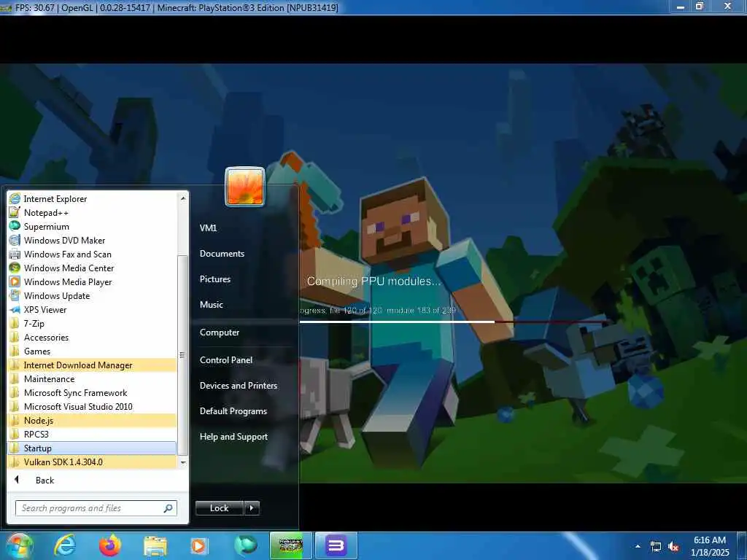Open shutdown options arrow beside Lock
The height and width of the screenshot is (560, 747).
[x=252, y=508]
